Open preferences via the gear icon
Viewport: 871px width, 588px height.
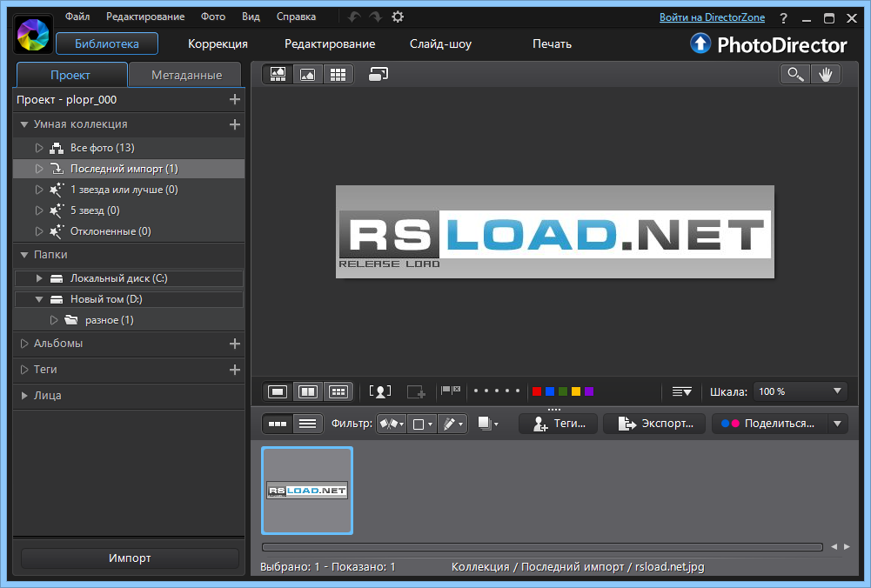click(x=398, y=17)
